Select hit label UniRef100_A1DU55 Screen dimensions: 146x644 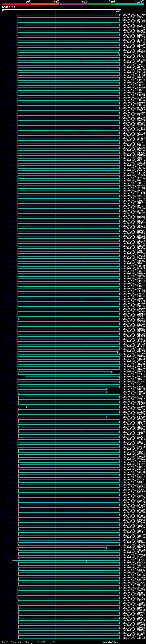[x=133, y=352]
